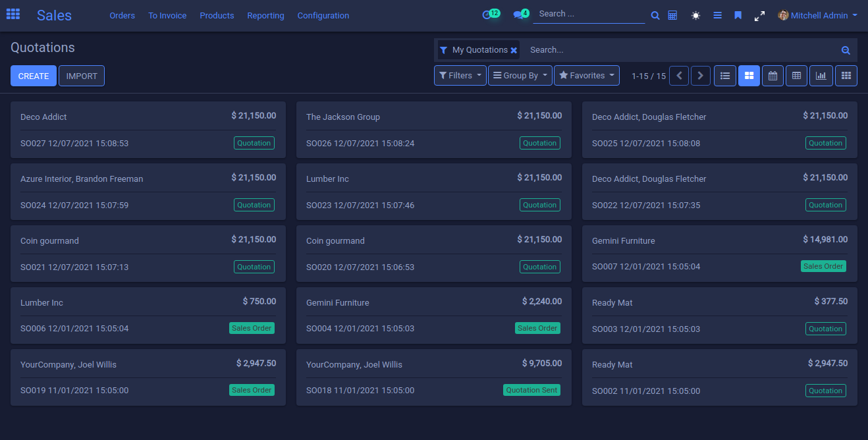
Task: Click the Mitchell Admin avatar picture
Action: point(783,15)
